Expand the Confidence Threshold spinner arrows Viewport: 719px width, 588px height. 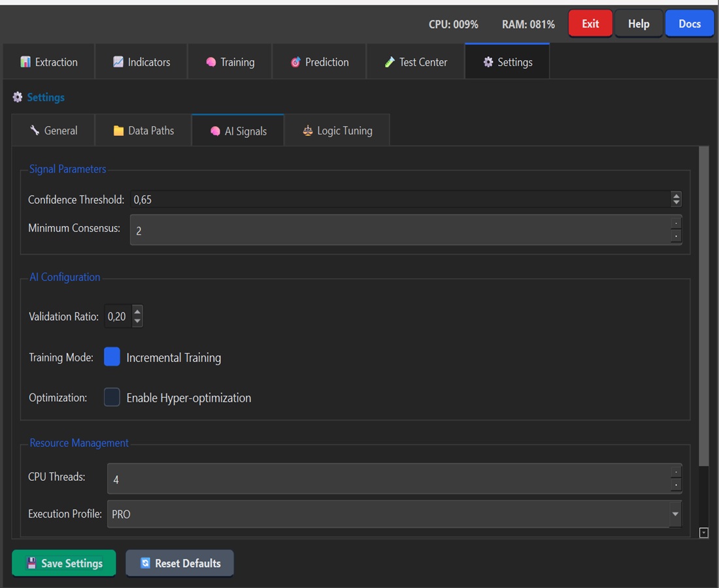tap(676, 199)
